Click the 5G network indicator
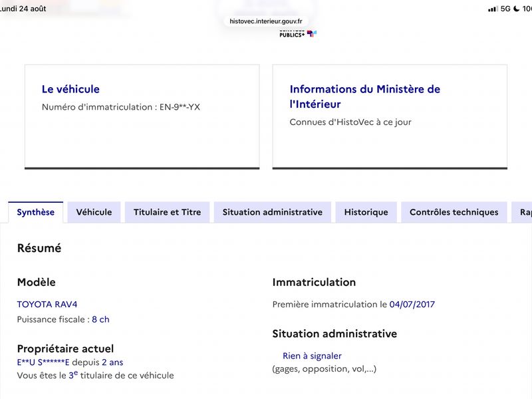 (x=505, y=9)
